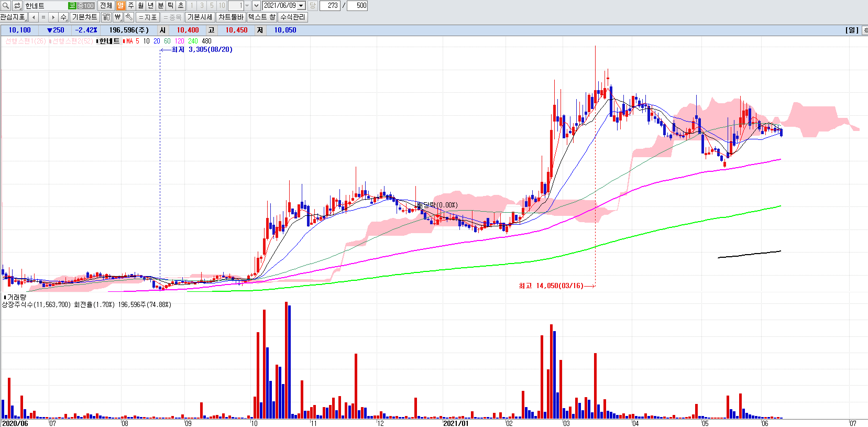This screenshot has height=427, width=868.
Task: Click the high price 10,450
Action: [x=236, y=30]
